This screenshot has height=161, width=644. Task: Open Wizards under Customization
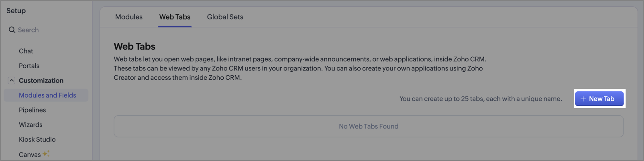pos(31,125)
